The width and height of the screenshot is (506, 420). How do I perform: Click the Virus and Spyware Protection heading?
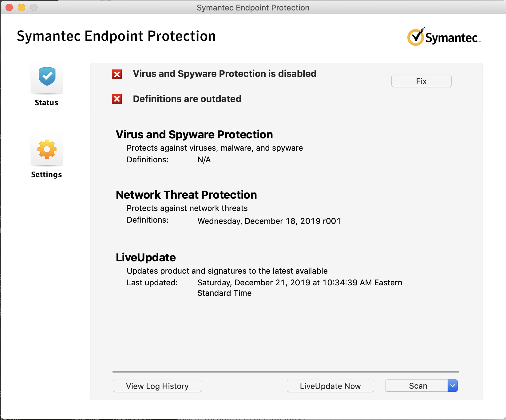(x=194, y=135)
